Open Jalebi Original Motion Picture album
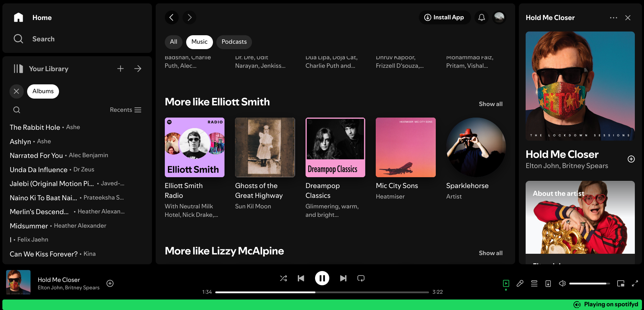Image resolution: width=644 pixels, height=310 pixels. (x=77, y=184)
